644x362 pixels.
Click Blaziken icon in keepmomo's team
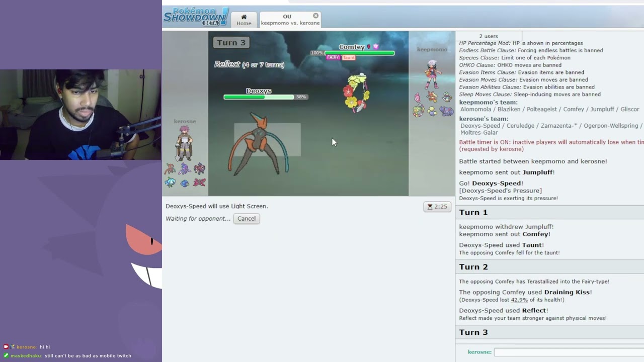point(432,97)
